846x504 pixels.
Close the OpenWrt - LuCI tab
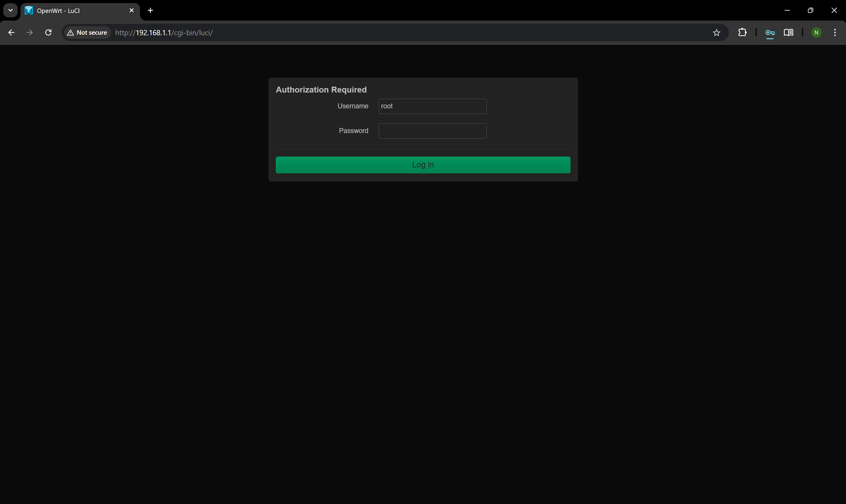(x=131, y=10)
